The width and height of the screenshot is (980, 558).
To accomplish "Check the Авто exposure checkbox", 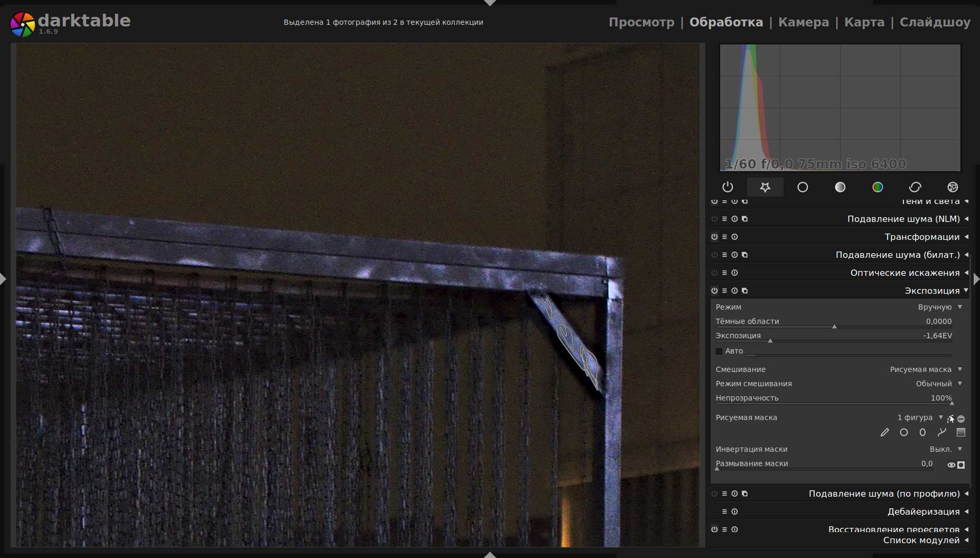I will tap(719, 351).
